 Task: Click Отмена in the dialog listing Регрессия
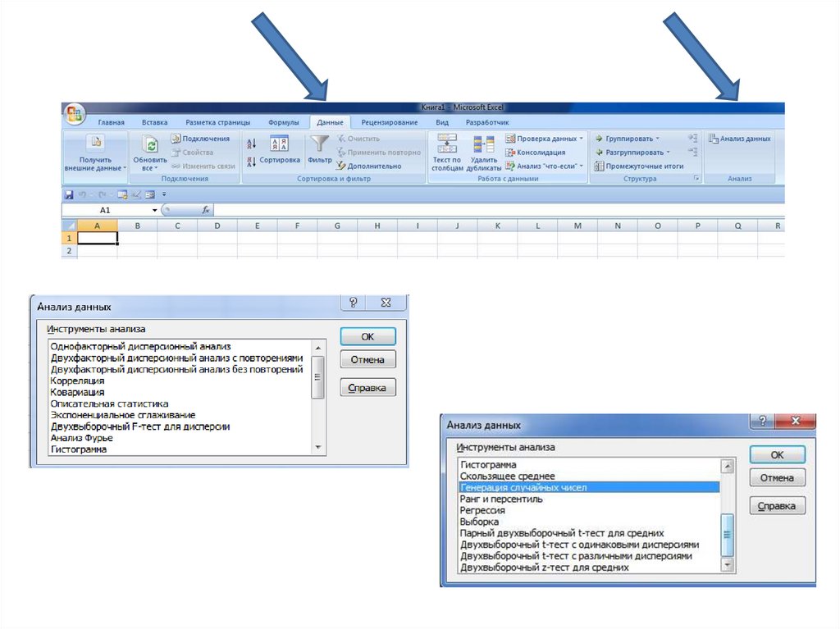tap(778, 477)
